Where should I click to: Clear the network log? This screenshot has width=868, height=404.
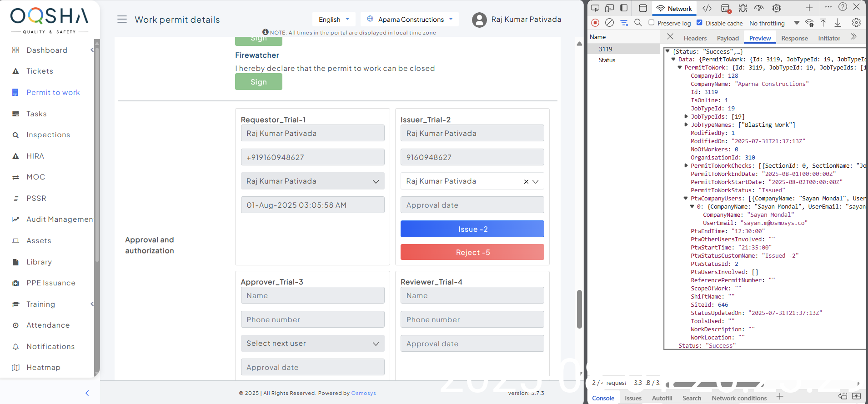(x=609, y=23)
